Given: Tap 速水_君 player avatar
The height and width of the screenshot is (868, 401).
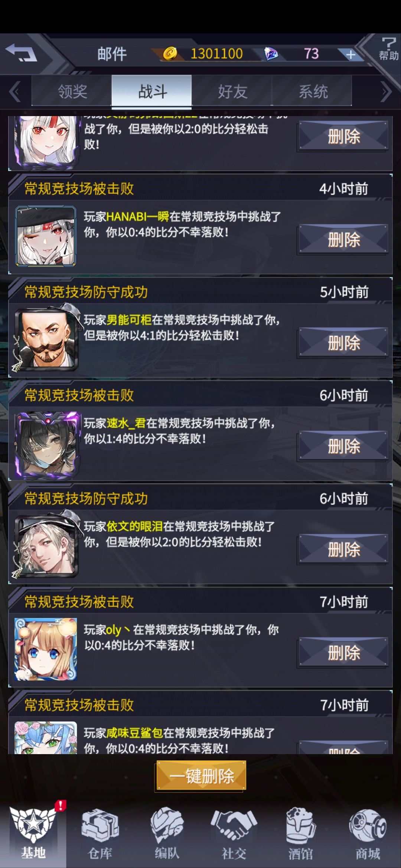Looking at the screenshot, I should tap(47, 444).
